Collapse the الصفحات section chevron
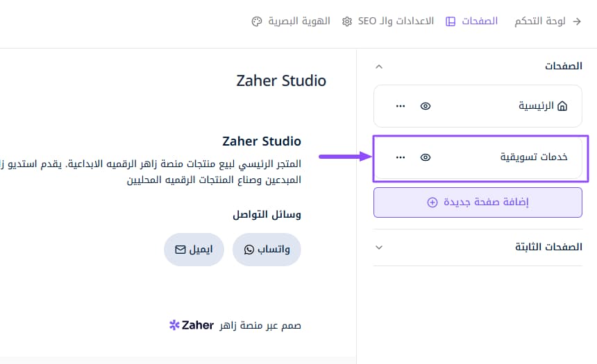Viewport: 597px width, 364px height. pos(378,67)
